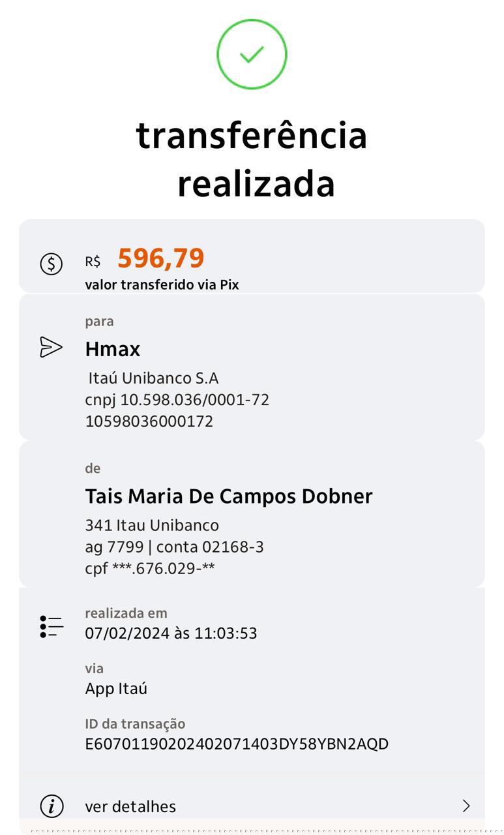Tap the "Itaú Unibanco S.A" recipient bank line
The image size is (504, 835).
click(x=153, y=378)
